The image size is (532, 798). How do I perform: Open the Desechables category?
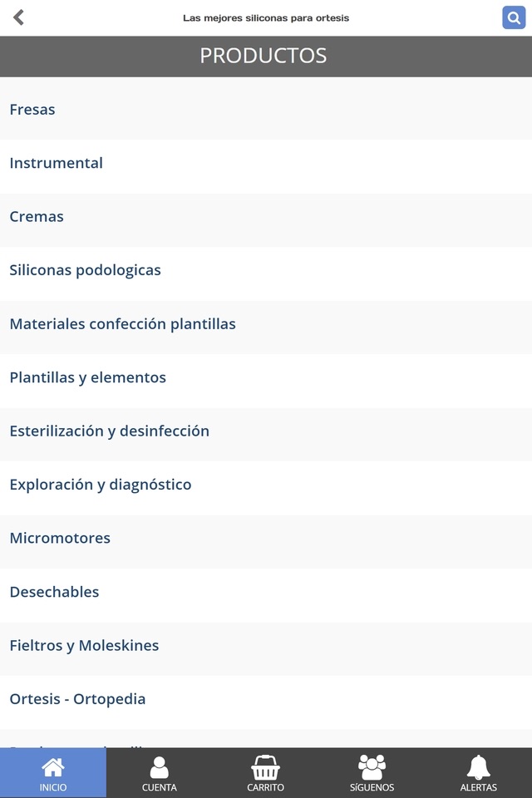[54, 592]
